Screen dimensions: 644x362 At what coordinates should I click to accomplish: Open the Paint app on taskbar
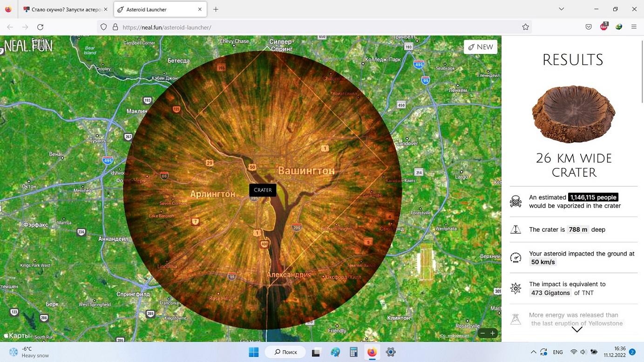pyautogui.click(x=335, y=352)
